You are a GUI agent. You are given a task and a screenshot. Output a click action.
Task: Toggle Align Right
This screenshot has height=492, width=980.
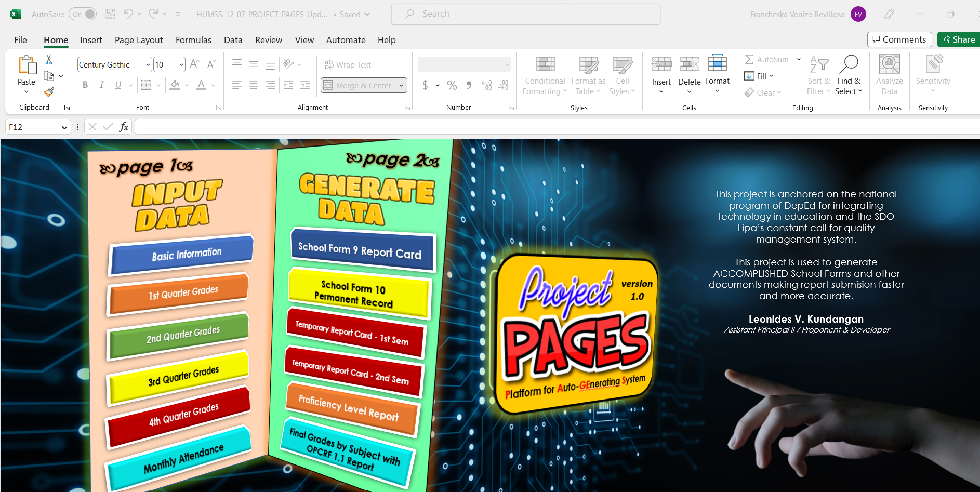coord(270,85)
